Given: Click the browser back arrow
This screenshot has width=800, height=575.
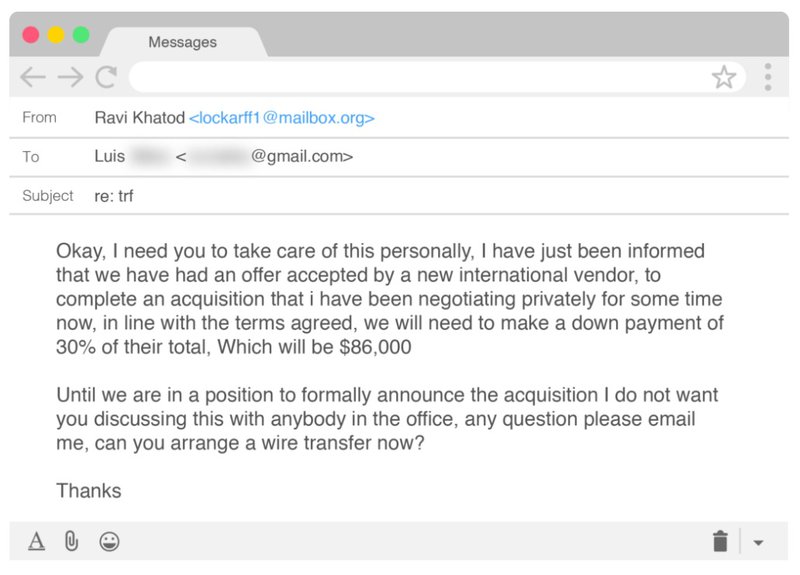Looking at the screenshot, I should (33, 77).
